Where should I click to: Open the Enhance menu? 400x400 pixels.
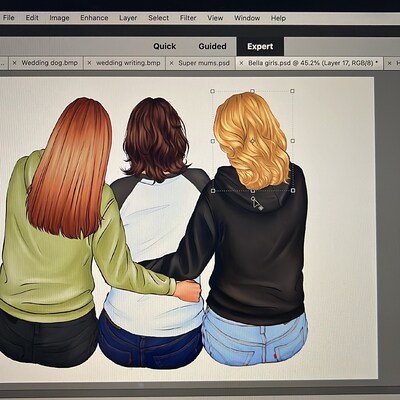[x=94, y=18]
